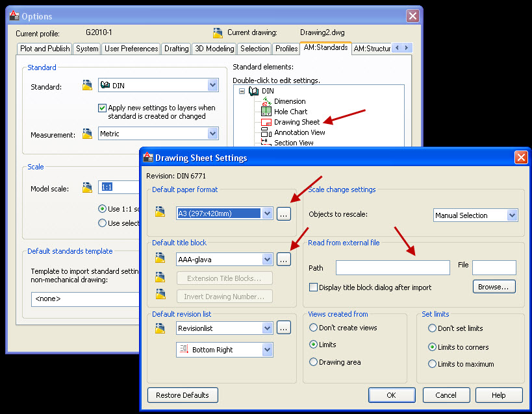Click the Current drawing icon in Options
Image resolution: width=532 pixels, height=414 pixels.
pyautogui.click(x=218, y=32)
